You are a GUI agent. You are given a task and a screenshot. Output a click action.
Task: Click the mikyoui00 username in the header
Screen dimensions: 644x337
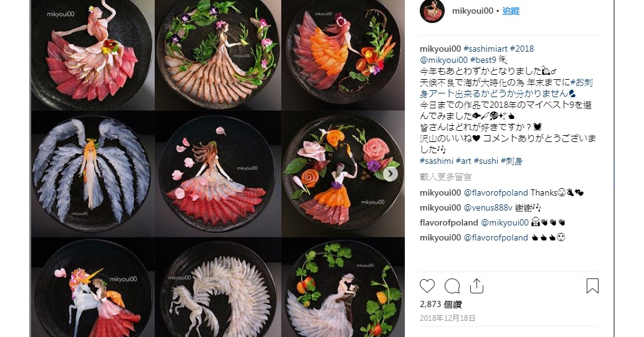click(472, 11)
